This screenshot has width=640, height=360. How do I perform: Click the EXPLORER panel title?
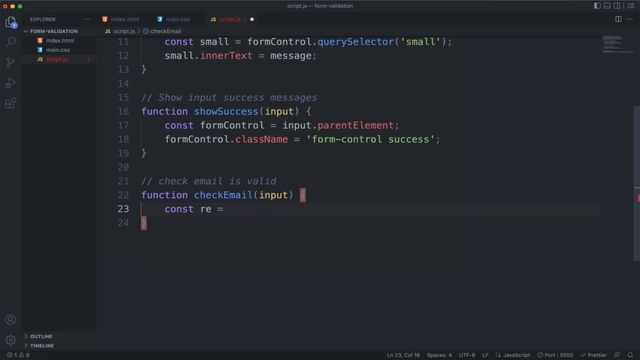point(42,19)
